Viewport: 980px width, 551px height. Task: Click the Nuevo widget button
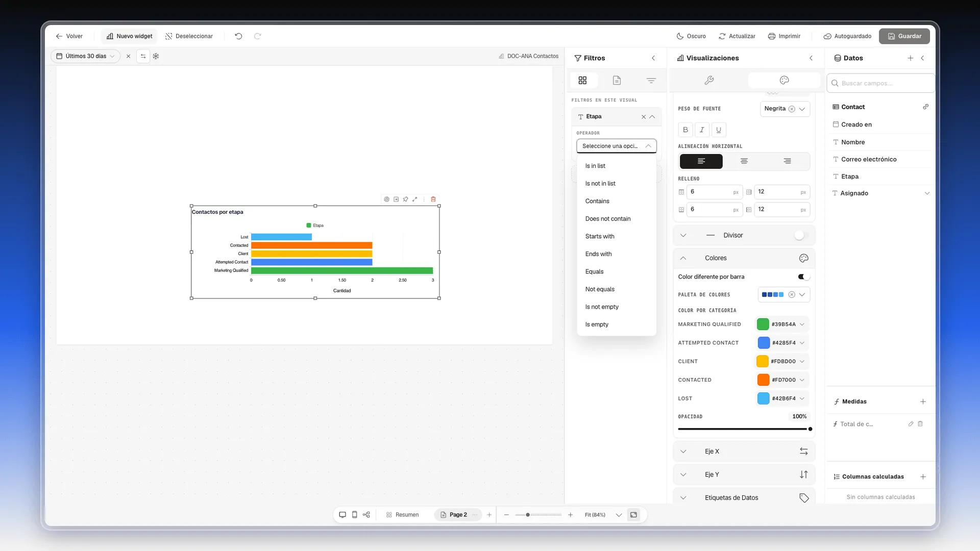(129, 36)
